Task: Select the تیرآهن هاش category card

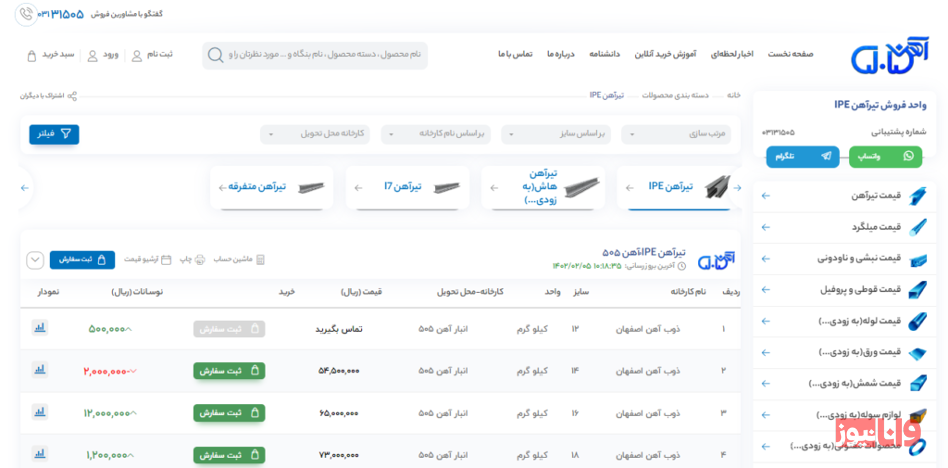Action: tap(543, 187)
